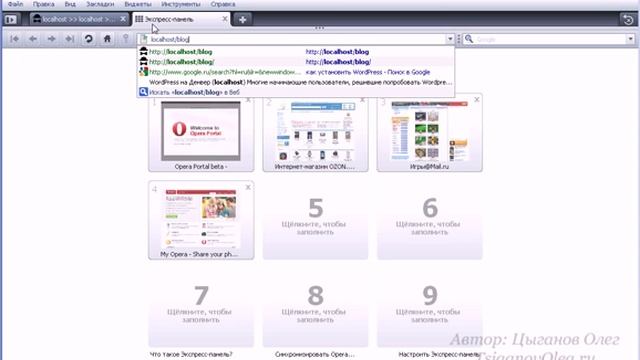Toggle the side panel button
The image size is (640, 360).
click(x=11, y=19)
